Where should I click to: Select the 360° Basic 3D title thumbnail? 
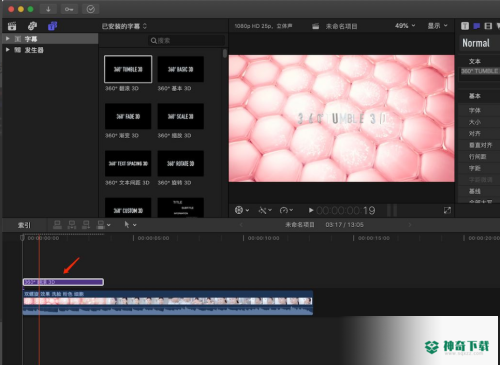tap(180, 69)
